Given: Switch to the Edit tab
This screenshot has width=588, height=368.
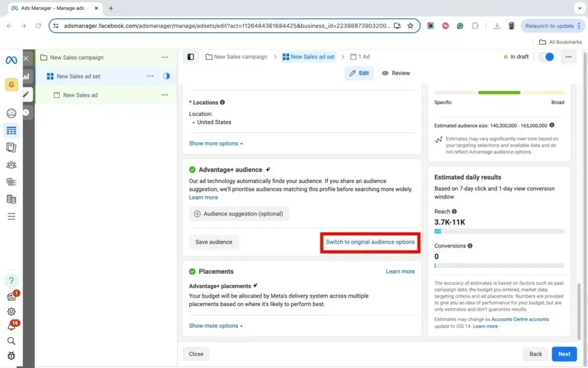Looking at the screenshot, I should tap(359, 73).
